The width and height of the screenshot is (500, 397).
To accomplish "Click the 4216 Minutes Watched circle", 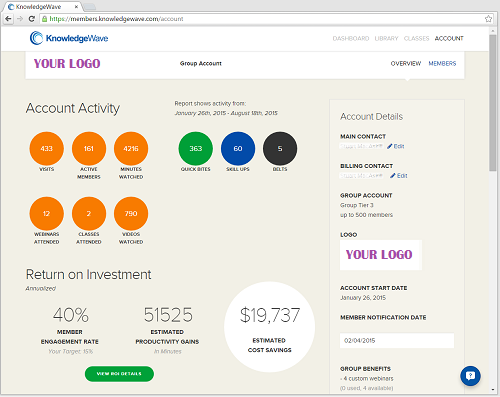I will pyautogui.click(x=131, y=149).
